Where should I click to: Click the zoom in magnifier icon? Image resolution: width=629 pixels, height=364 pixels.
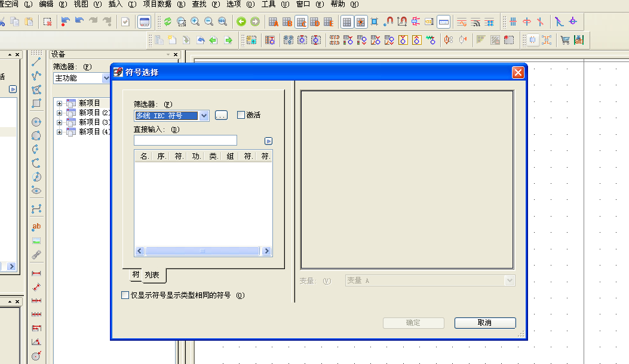point(195,21)
